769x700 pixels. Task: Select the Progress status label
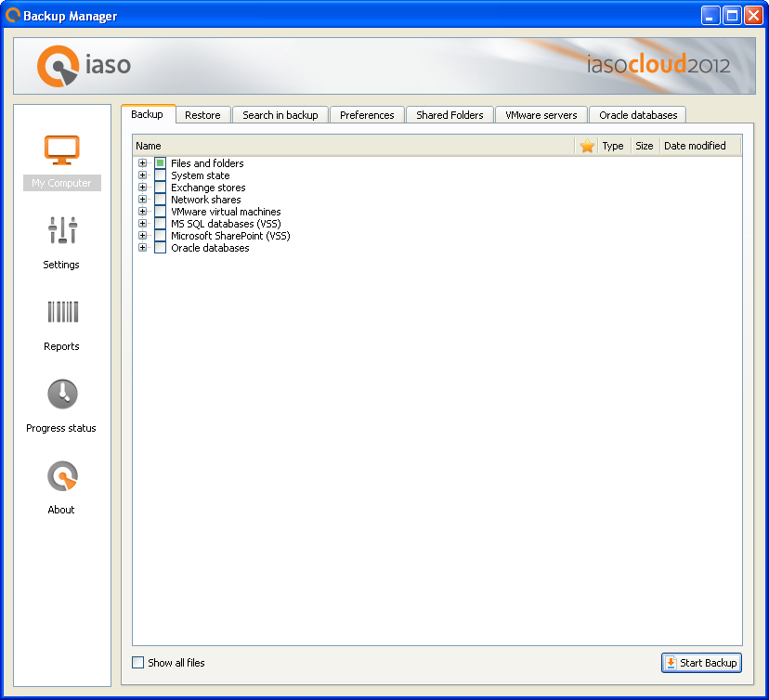click(x=61, y=428)
